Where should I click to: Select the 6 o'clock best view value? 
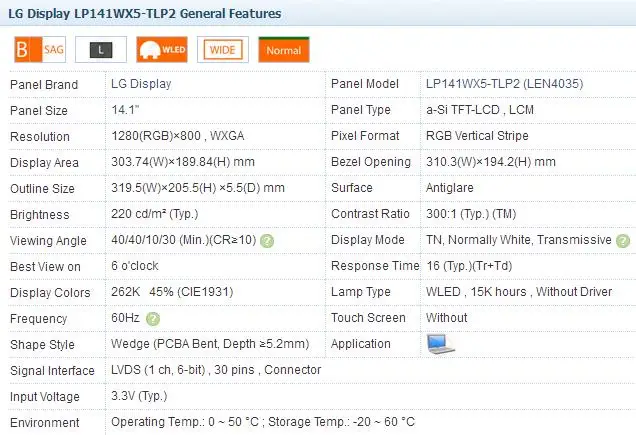135,266
